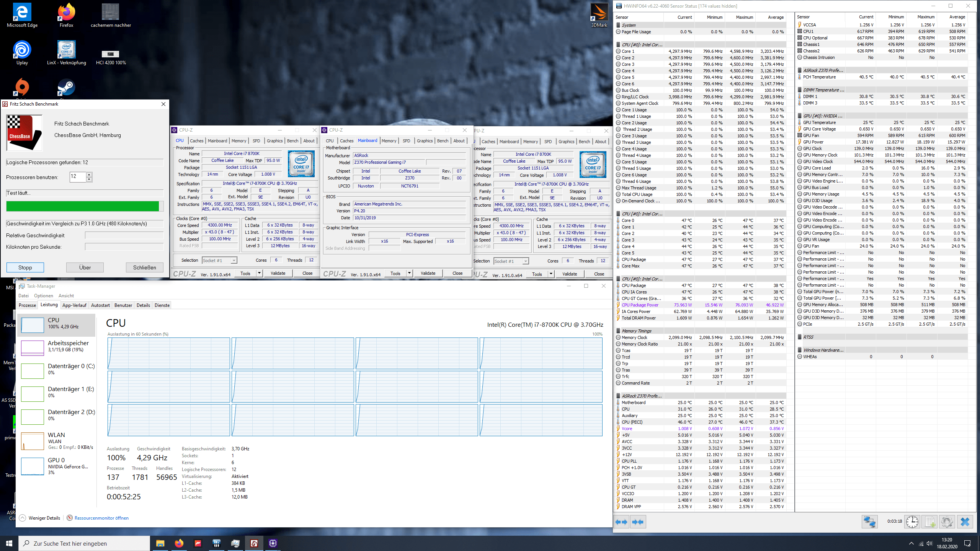Open the network status tray icon
Viewport: 980px width, 551px height.
coord(921,543)
